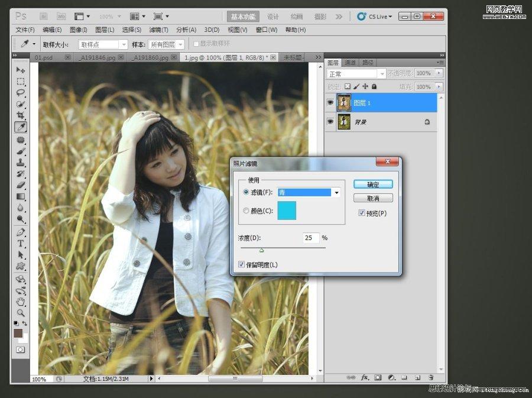Delete layer trash icon
Viewport: 532px width, 398px height.
(431, 377)
